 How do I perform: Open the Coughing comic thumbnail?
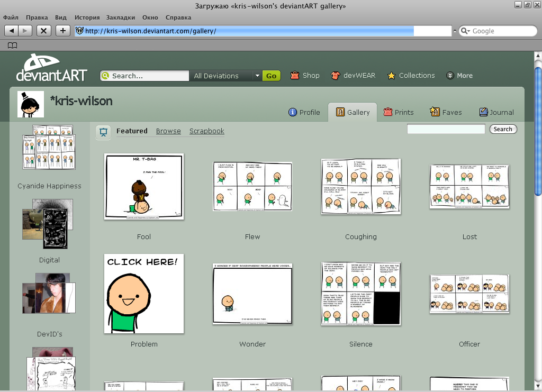[361, 187]
